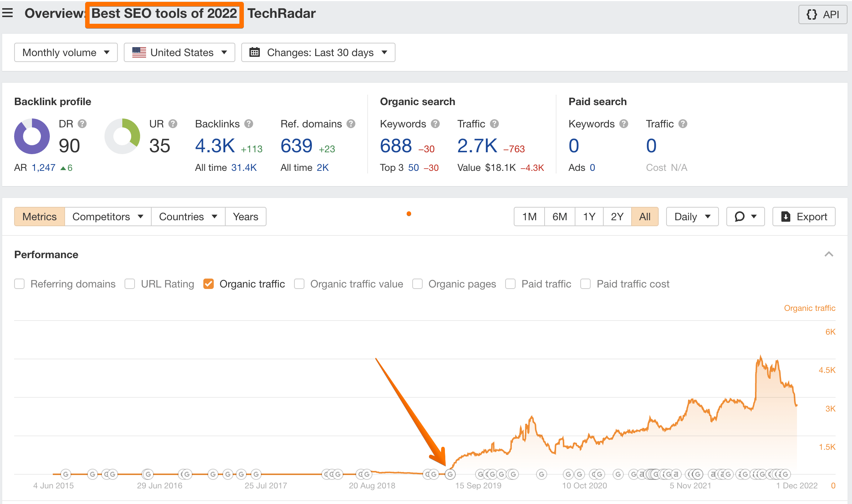This screenshot has width=852, height=504.
Task: Collapse the Performance section chevron
Action: (829, 254)
